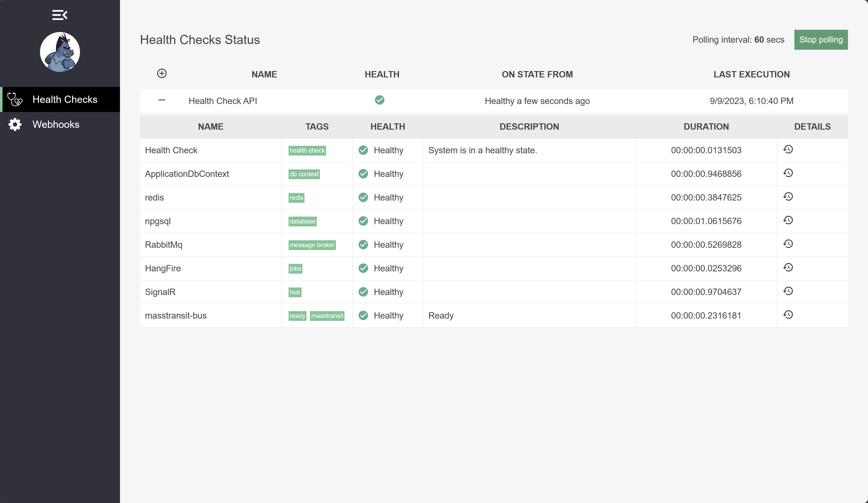Image resolution: width=868 pixels, height=503 pixels.
Task: Click the 'masstransit' tag badge
Action: tap(327, 316)
